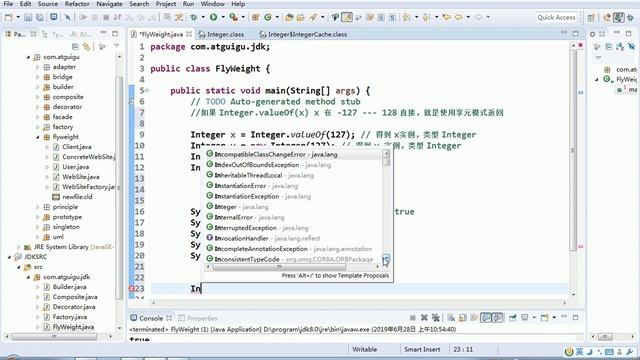Open the Navigate menu
The image size is (640, 360).
click(x=109, y=4)
